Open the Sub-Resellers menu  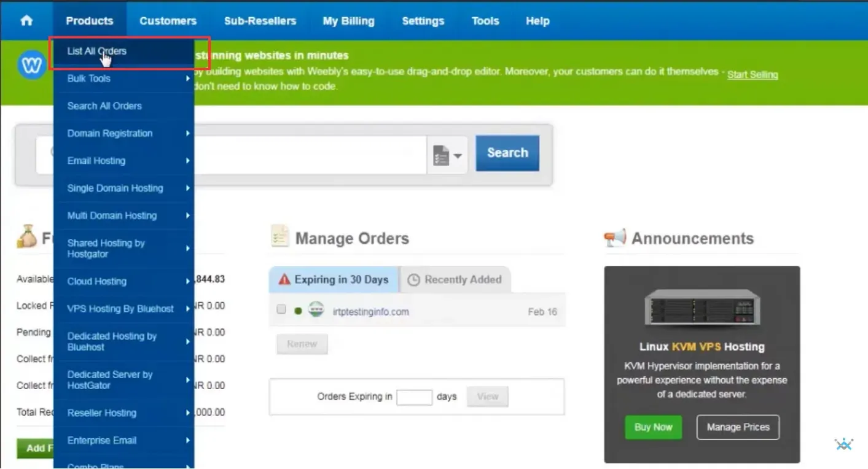(x=260, y=21)
